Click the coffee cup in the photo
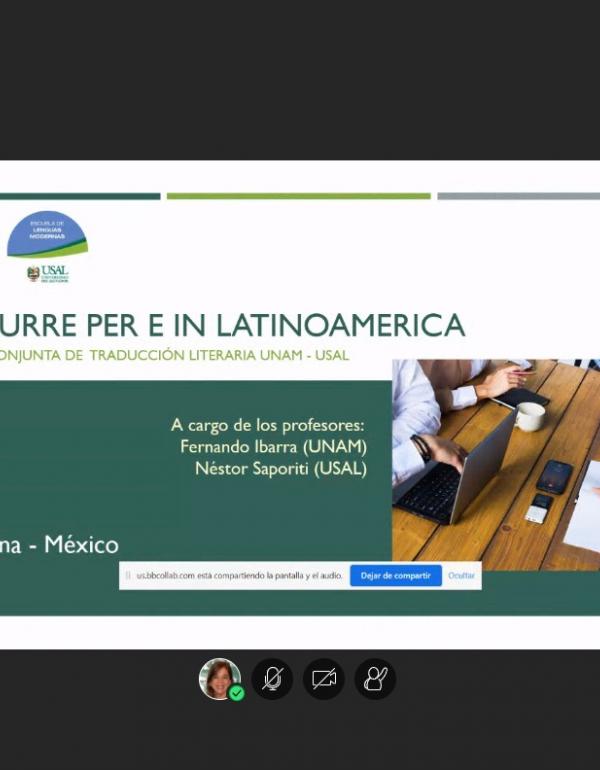 pos(529,416)
